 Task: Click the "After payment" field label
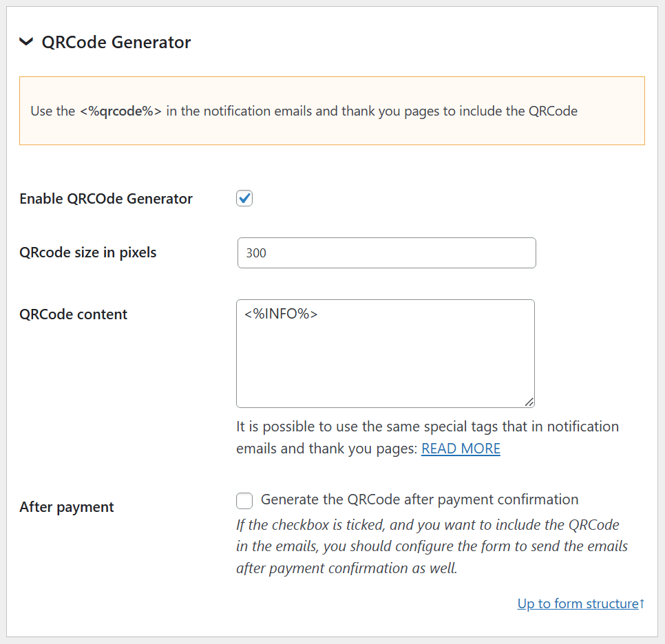tap(67, 507)
